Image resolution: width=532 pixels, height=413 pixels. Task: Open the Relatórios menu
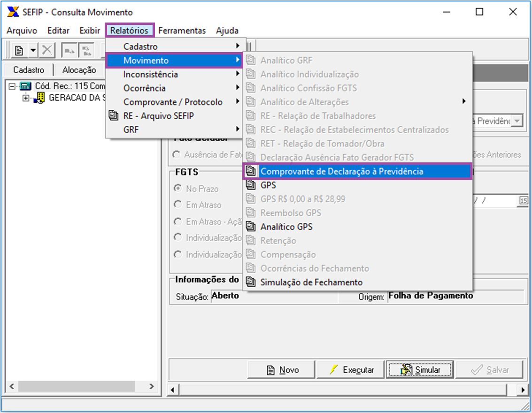[x=129, y=31]
